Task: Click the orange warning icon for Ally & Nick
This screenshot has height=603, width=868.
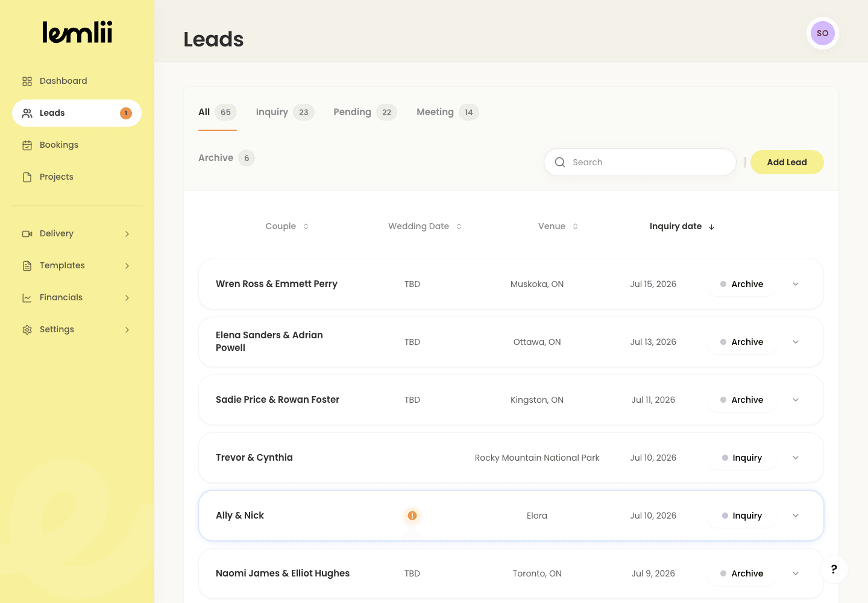Action: coord(412,516)
